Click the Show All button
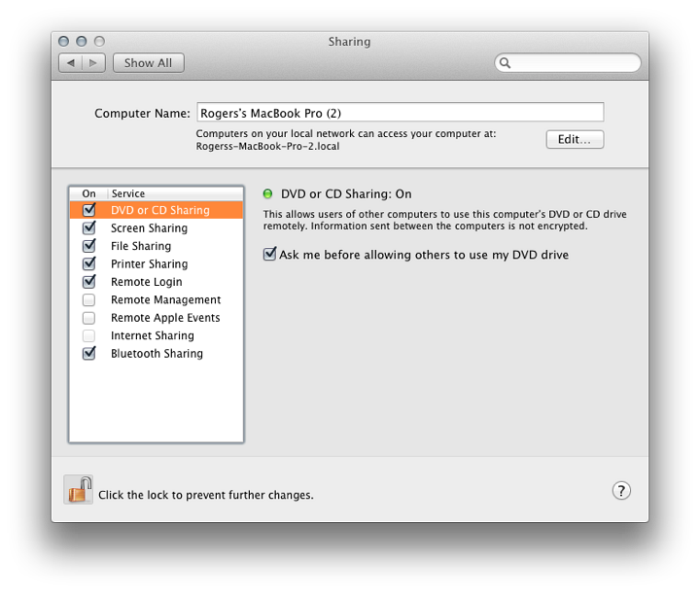Screen dimensions: 700x593 tap(148, 63)
